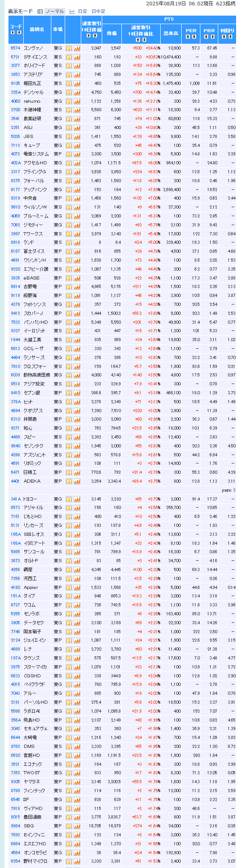The width and height of the screenshot is (241, 868).
Task: Sort PBR column descending
Action: click(212, 36)
